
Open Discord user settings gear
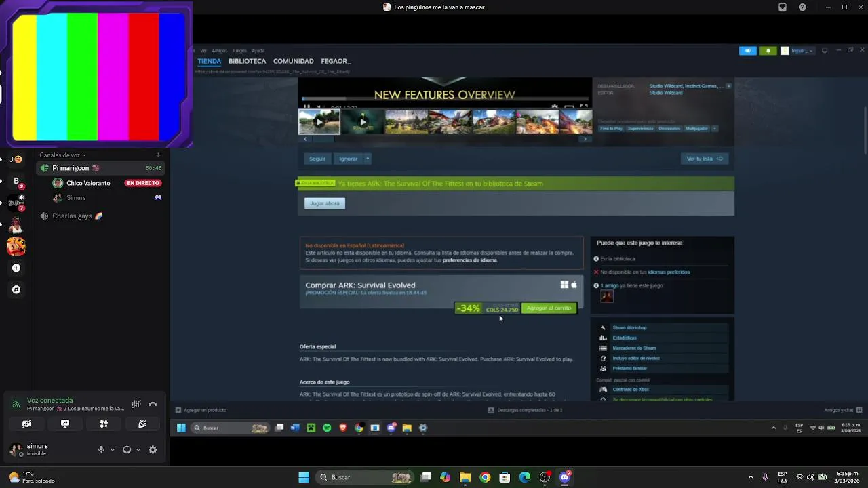pyautogui.click(x=153, y=449)
